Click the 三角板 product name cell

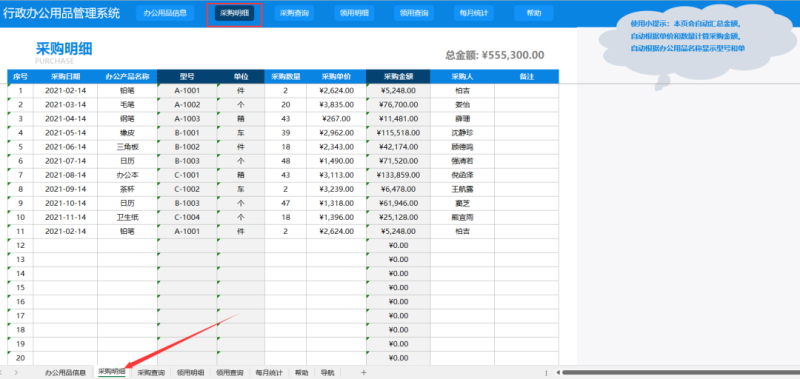(x=127, y=147)
